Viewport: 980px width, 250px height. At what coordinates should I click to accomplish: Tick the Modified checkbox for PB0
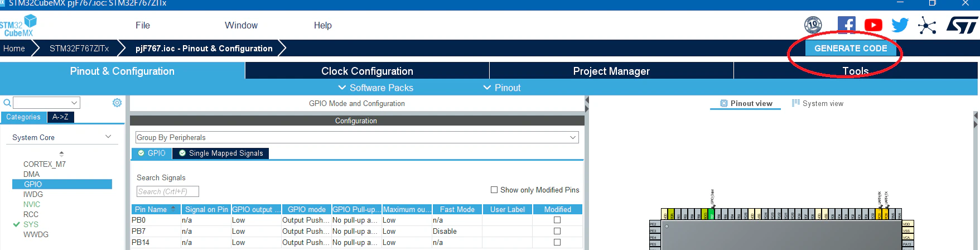coord(557,220)
